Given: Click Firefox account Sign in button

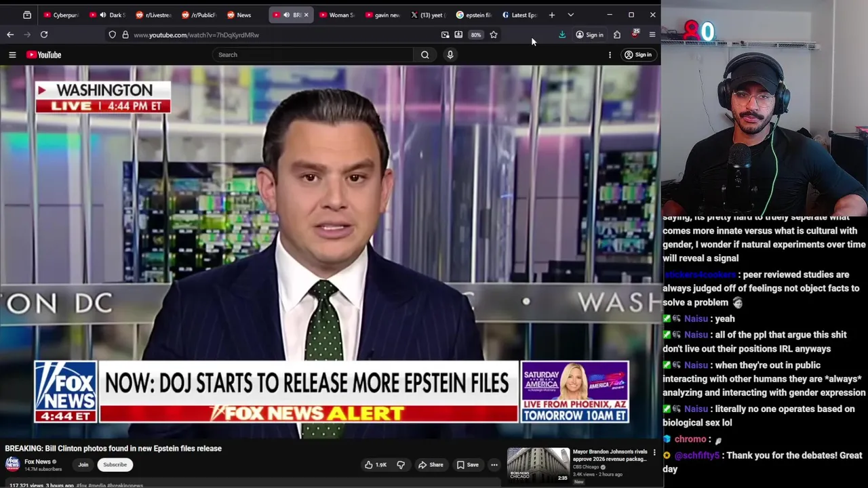Looking at the screenshot, I should [589, 35].
